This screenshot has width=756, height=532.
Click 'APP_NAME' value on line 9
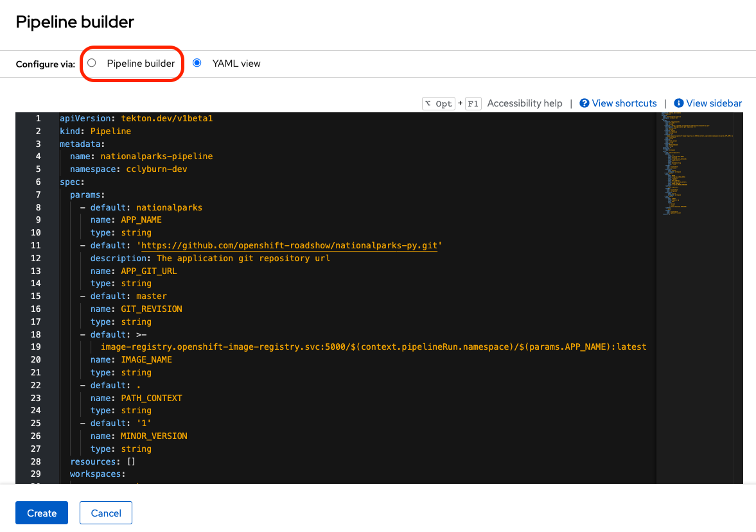pyautogui.click(x=141, y=219)
